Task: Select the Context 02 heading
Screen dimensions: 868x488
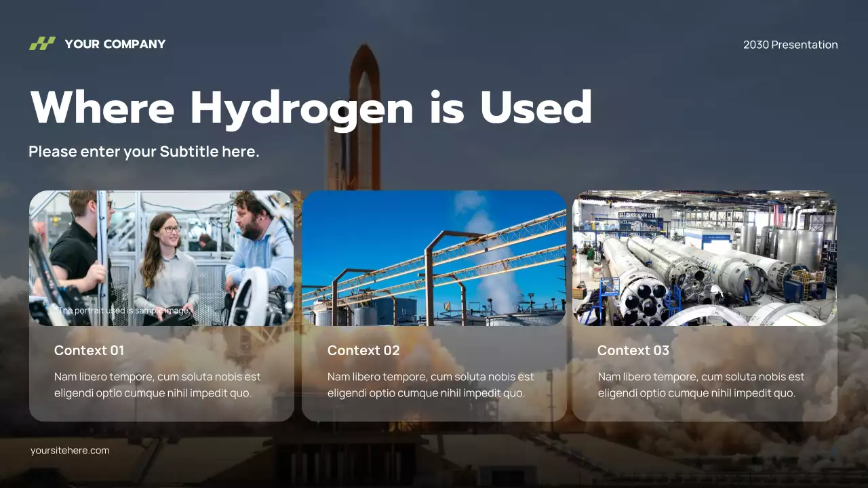Action: pyautogui.click(x=363, y=350)
